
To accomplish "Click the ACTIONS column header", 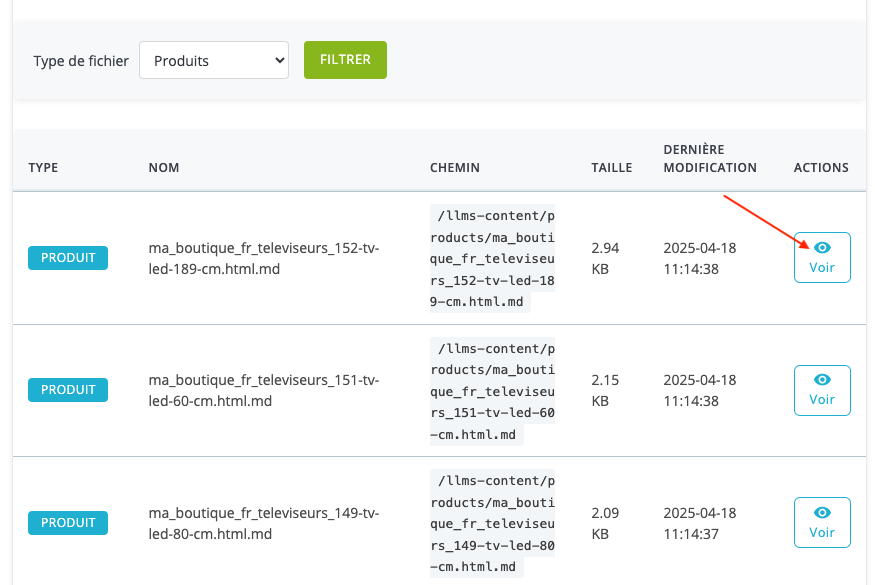I will coord(821,167).
